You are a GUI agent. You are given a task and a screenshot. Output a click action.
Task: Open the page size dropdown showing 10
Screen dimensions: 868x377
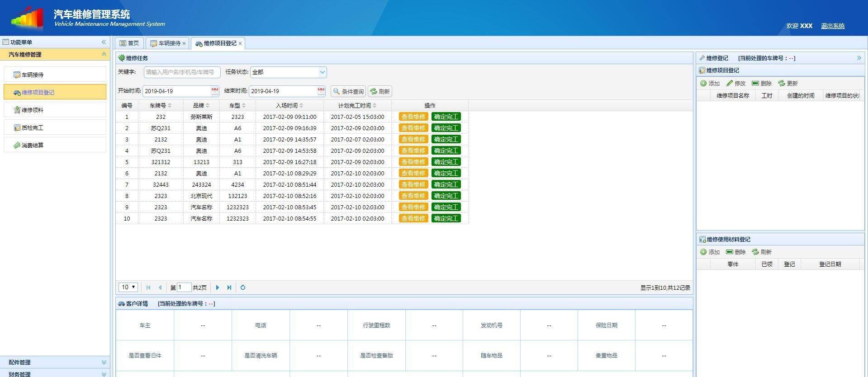pyautogui.click(x=128, y=287)
